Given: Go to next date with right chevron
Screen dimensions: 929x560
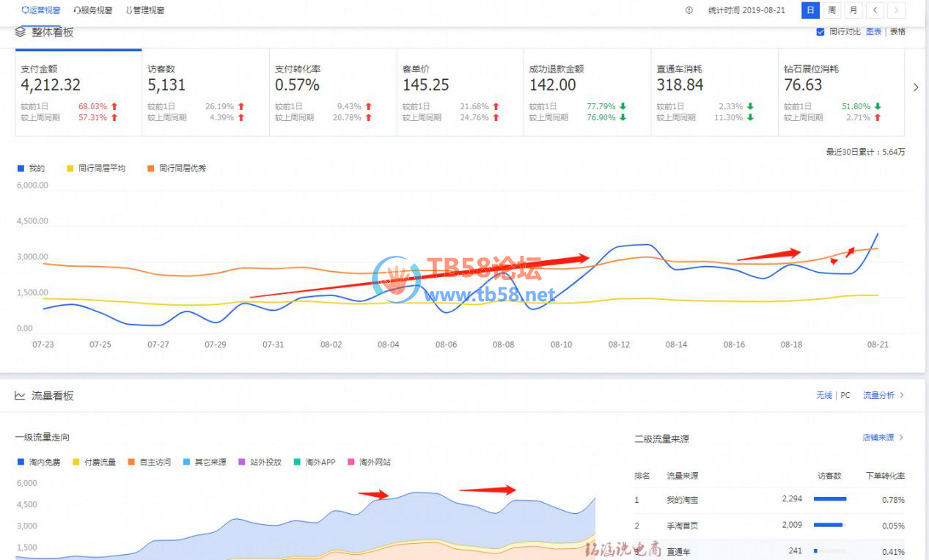Looking at the screenshot, I should (896, 10).
